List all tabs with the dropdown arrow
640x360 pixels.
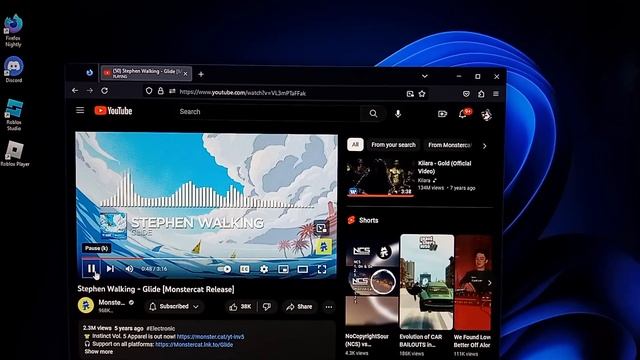tap(425, 76)
